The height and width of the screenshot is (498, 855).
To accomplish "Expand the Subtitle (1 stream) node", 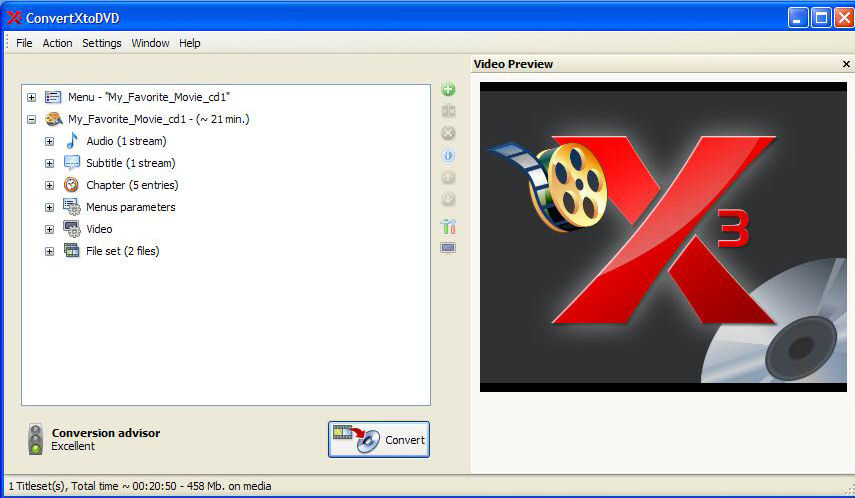I will click(x=50, y=163).
